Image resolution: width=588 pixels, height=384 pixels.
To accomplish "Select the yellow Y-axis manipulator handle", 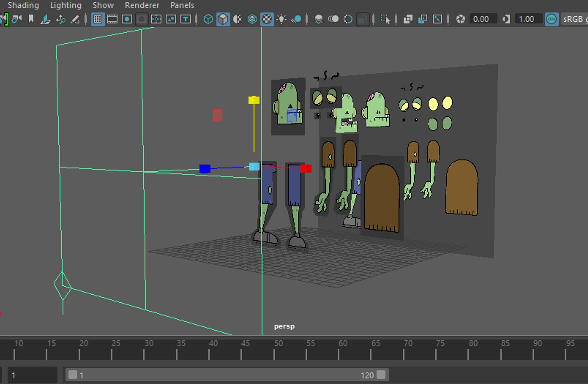I will coord(254,100).
